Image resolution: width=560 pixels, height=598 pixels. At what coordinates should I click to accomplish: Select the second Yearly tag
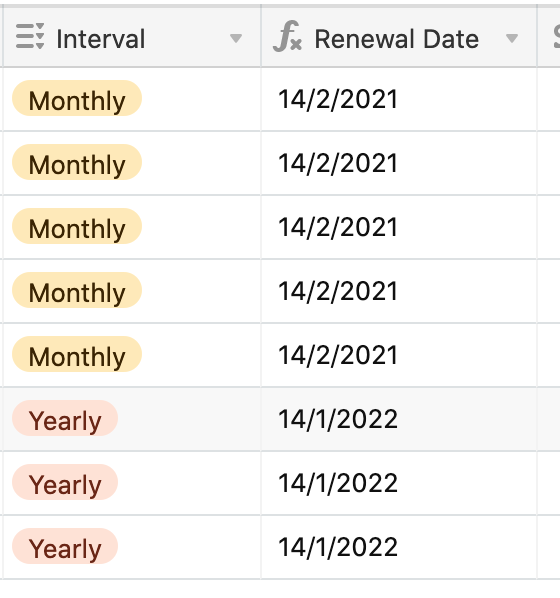click(65, 483)
